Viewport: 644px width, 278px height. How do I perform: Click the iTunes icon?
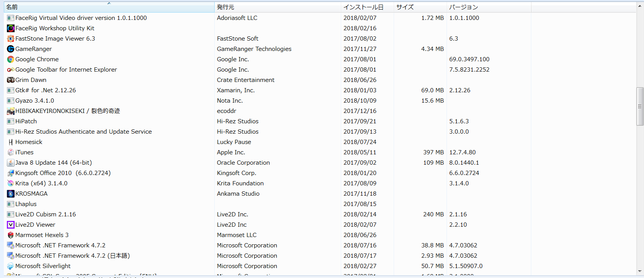click(11, 152)
